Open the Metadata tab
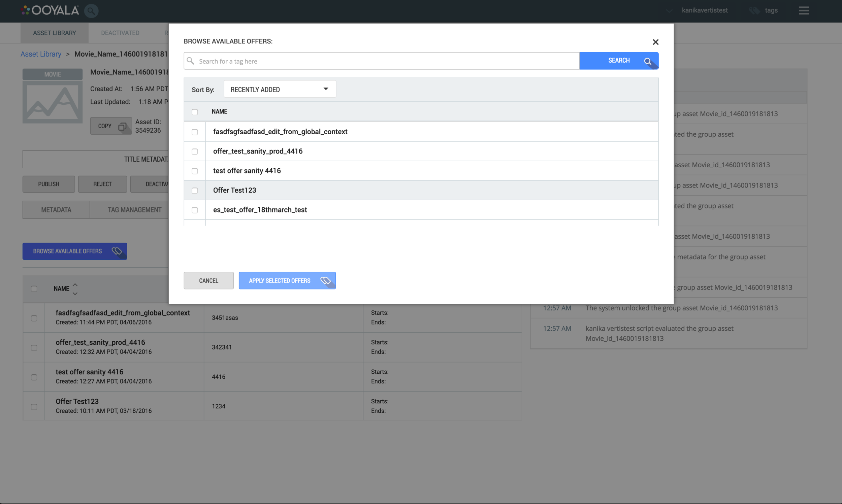The image size is (842, 504). [56, 210]
